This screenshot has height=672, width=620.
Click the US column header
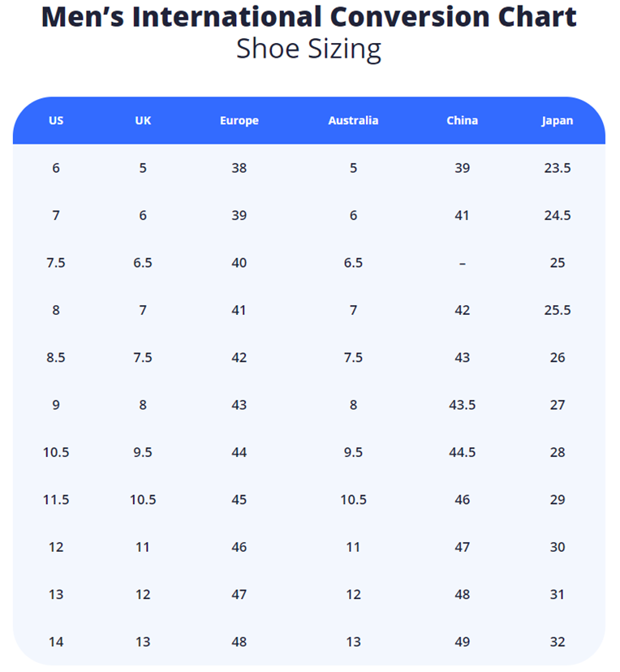(x=56, y=120)
